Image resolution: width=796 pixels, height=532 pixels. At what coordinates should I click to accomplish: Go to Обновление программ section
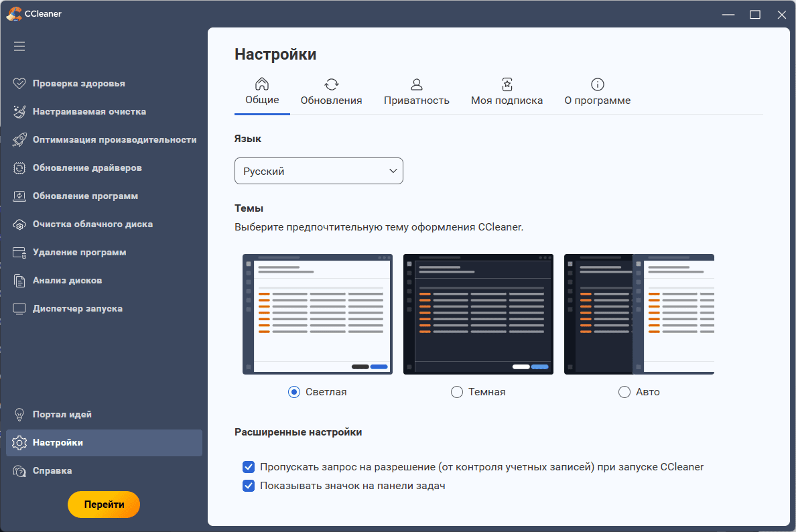[x=104, y=196]
